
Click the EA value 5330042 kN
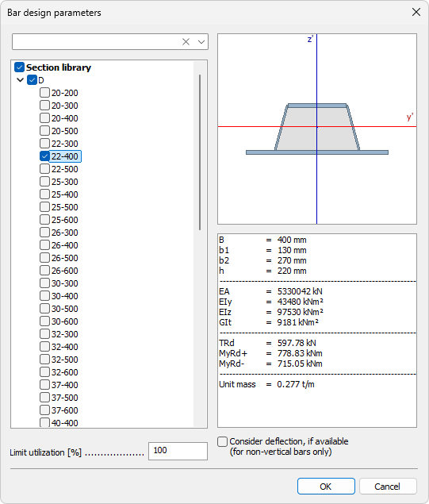pos(300,291)
